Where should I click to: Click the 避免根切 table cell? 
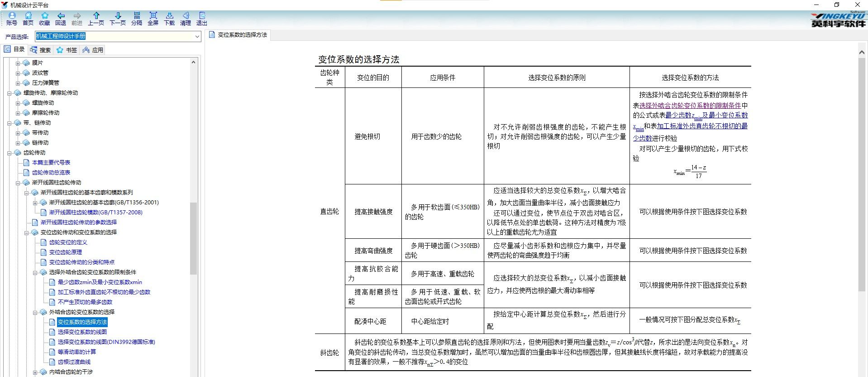click(373, 136)
